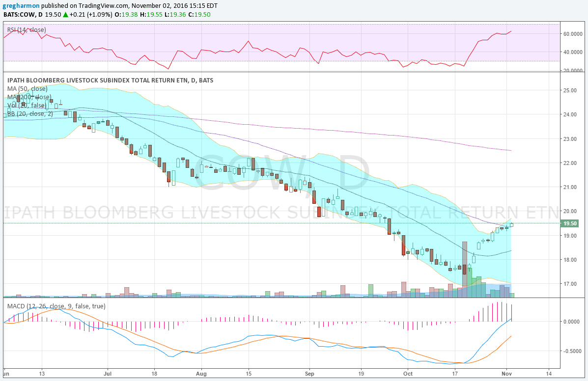
Task: Click the MA (50, close) indicator label
Action: click(x=28, y=89)
